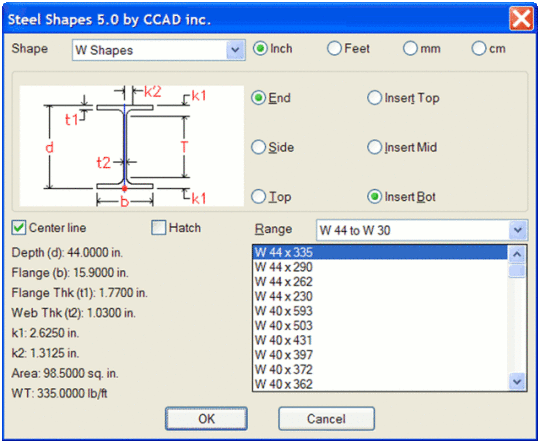540x443 pixels.
Task: Select W 44 x 262 in list
Action: click(380, 281)
